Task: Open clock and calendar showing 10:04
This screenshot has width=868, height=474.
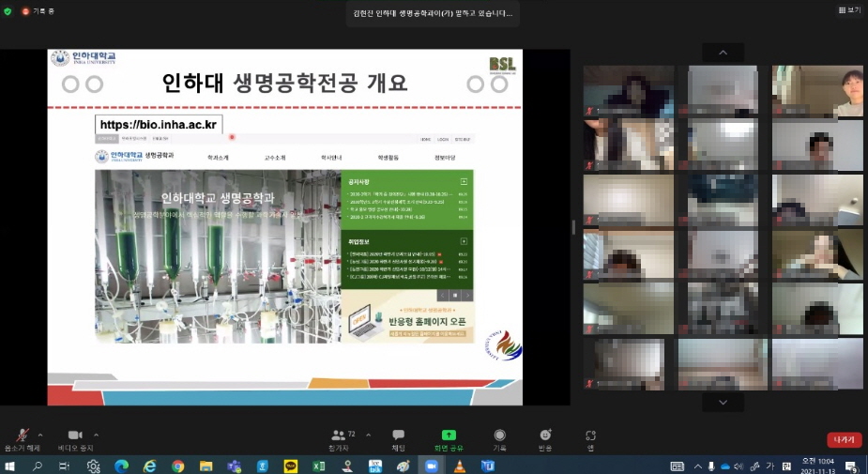Action: (x=818, y=466)
